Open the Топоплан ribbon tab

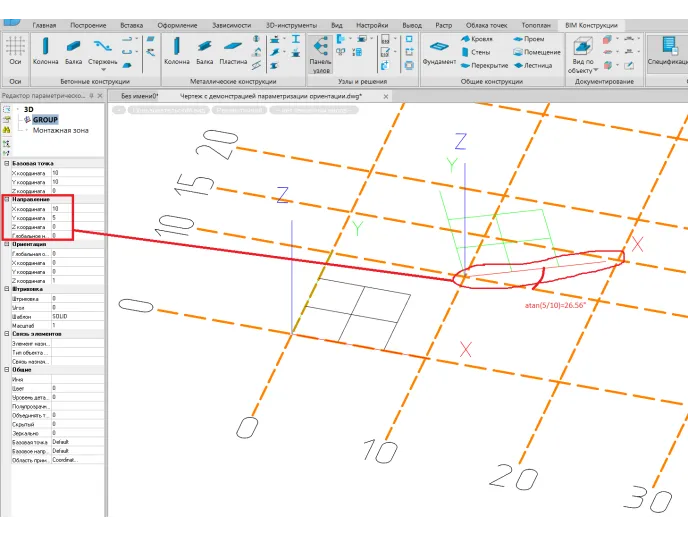[536, 25]
